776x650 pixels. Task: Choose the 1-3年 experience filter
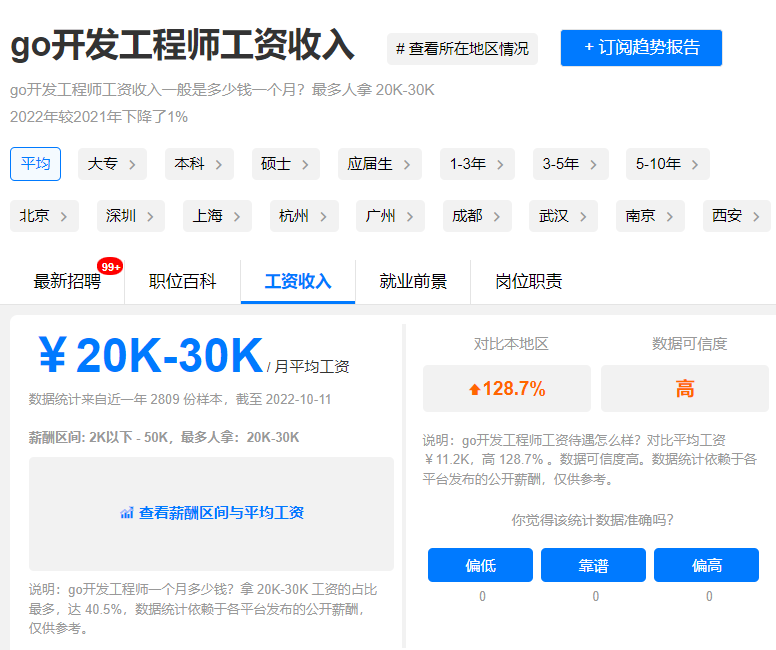point(478,164)
